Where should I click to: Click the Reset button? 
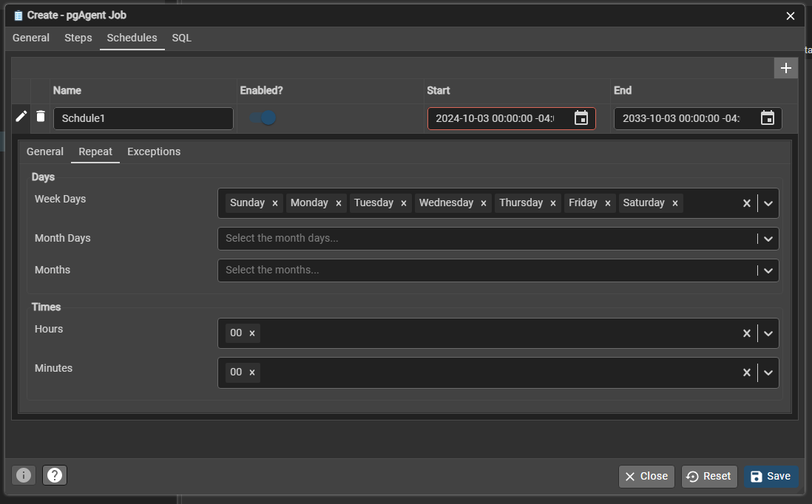[x=709, y=477]
